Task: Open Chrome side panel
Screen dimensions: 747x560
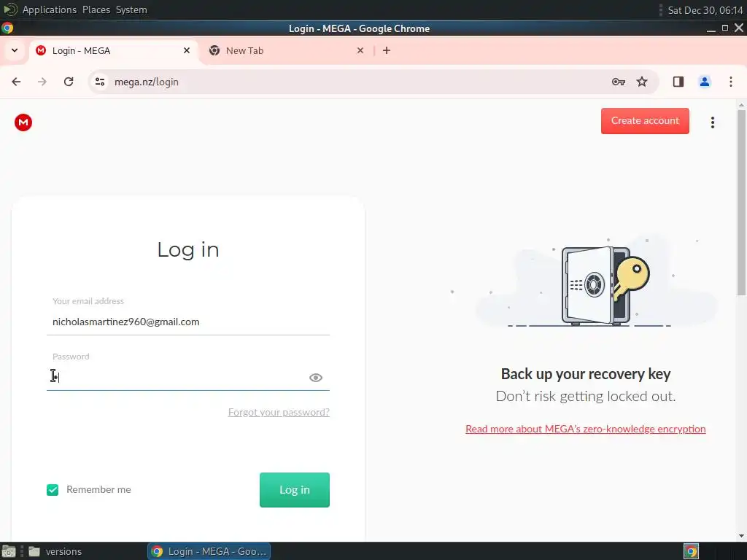Action: 678,82
